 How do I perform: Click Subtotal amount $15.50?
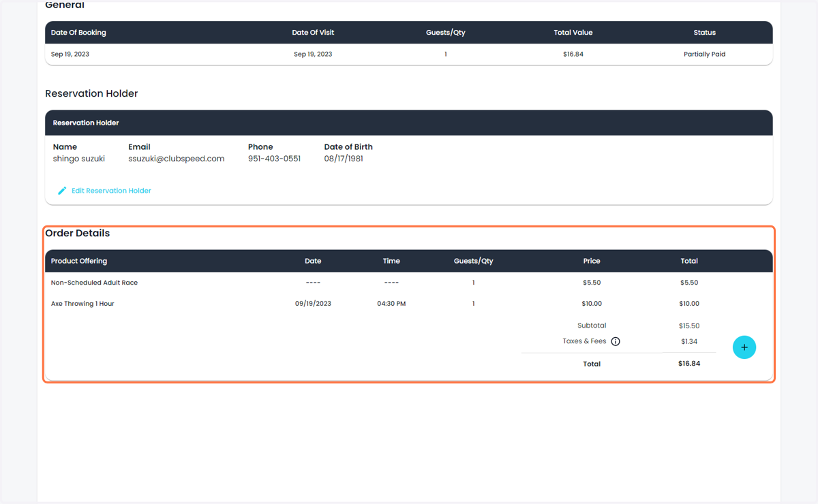click(x=689, y=326)
